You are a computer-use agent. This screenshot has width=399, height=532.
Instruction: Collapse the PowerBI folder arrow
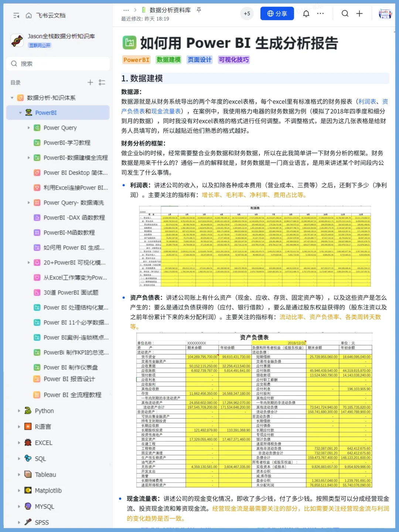point(20,113)
